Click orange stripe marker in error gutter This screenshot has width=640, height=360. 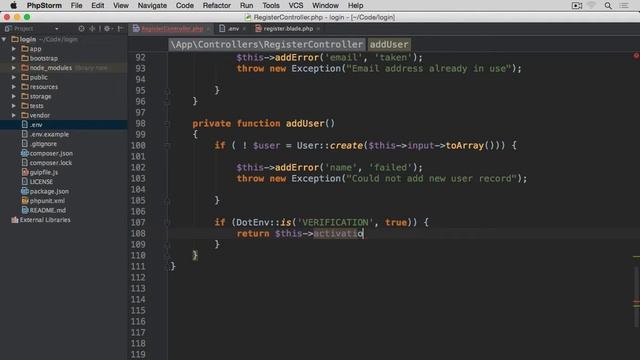pos(636,302)
